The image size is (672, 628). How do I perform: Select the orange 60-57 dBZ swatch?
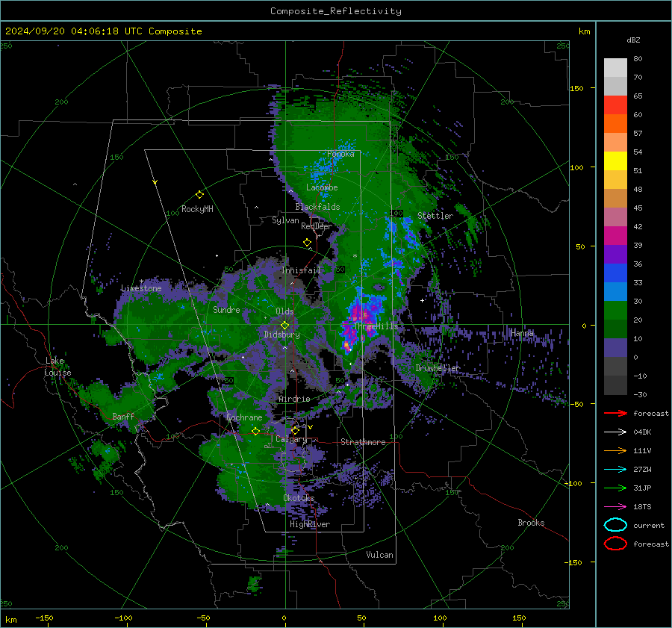tap(615, 124)
